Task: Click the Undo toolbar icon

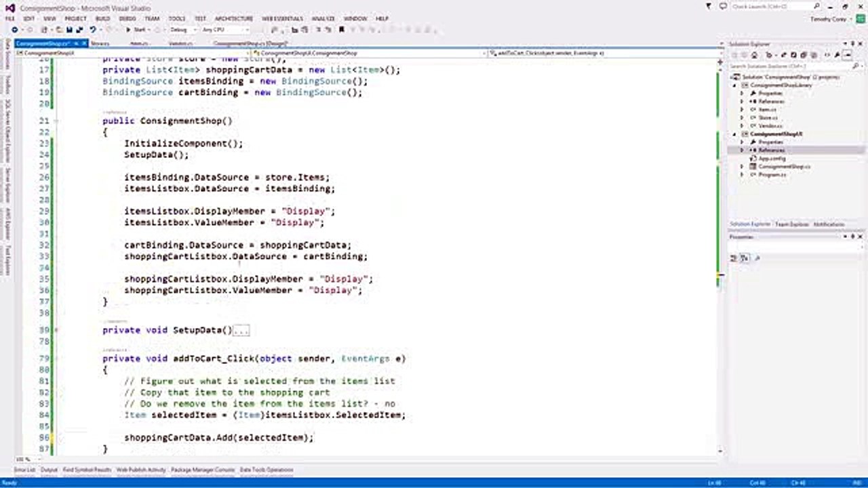Action: tap(92, 30)
